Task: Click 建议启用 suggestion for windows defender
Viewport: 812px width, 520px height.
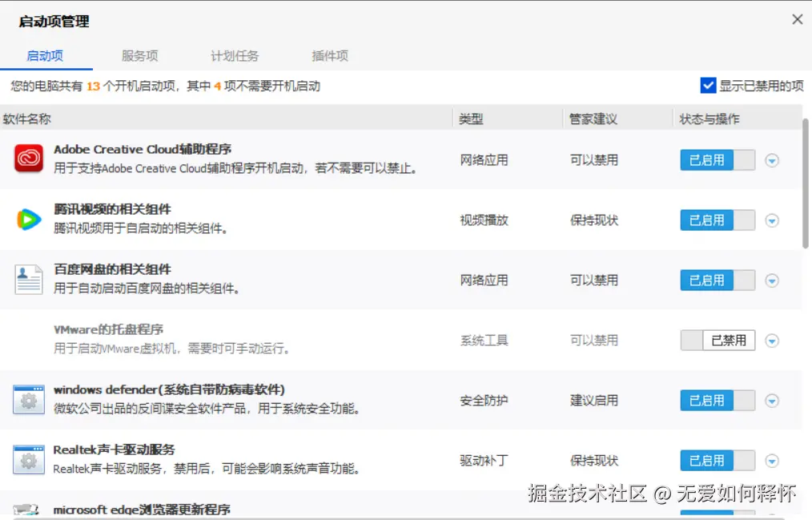Action: tap(594, 401)
